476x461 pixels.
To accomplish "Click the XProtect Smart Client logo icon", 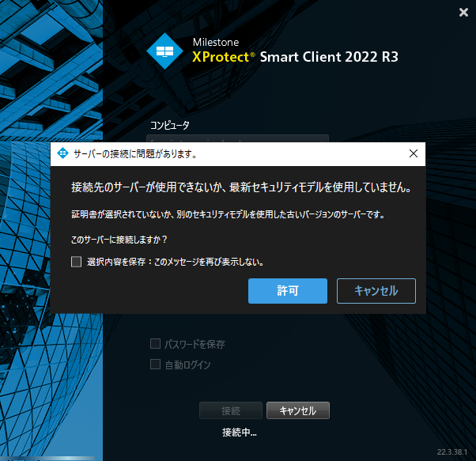I will pyautogui.click(x=164, y=51).
